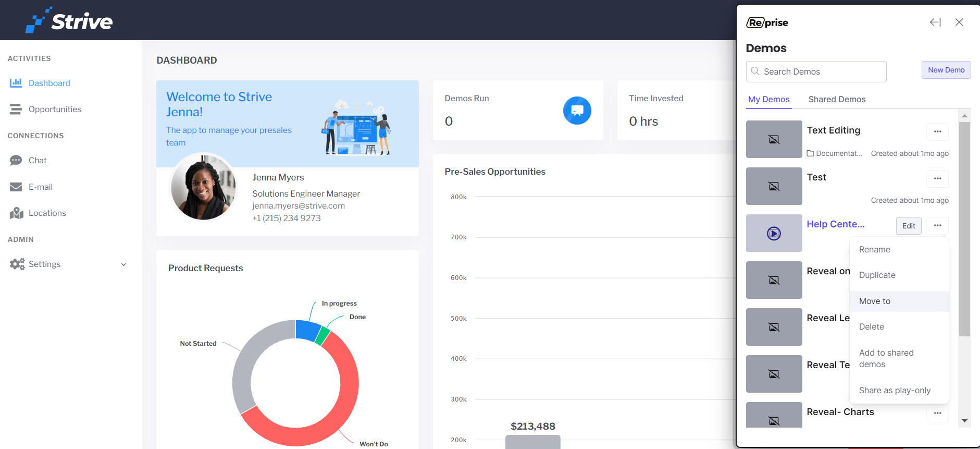This screenshot has width=980, height=449.
Task: Play the Help Center demo thumbnail
Action: pos(774,234)
